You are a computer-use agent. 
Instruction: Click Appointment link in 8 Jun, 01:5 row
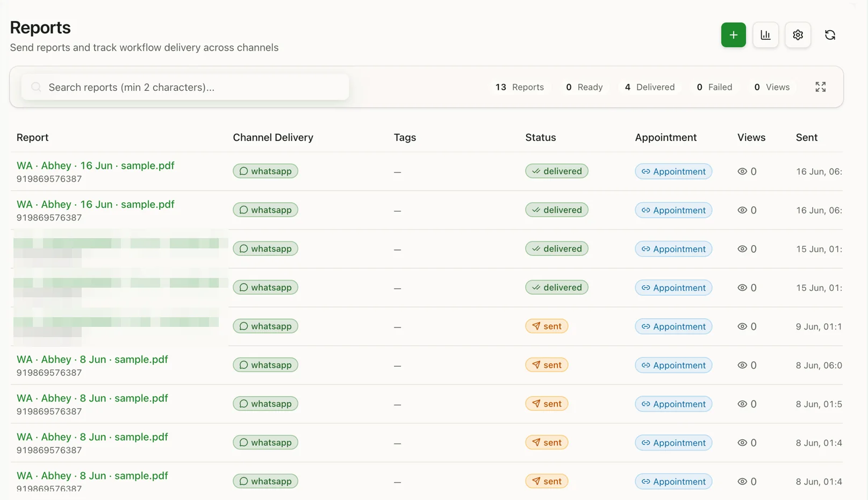(x=673, y=404)
